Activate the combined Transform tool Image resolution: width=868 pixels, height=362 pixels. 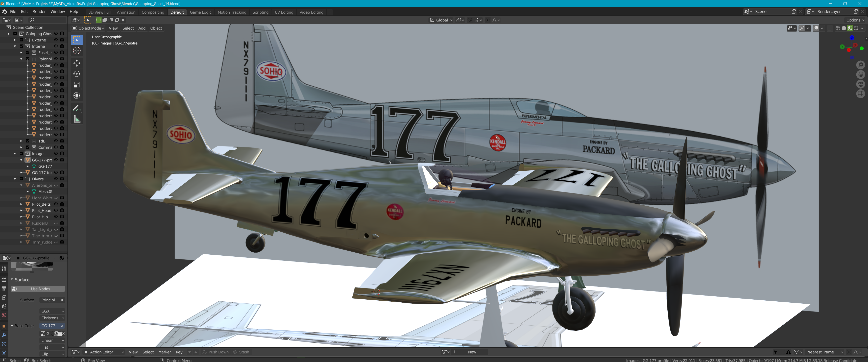pyautogui.click(x=77, y=96)
